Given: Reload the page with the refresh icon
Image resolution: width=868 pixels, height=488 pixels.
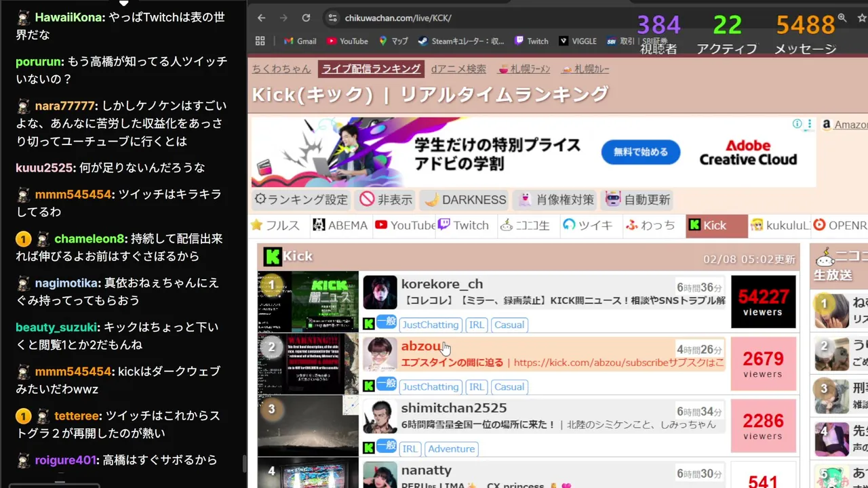Looking at the screenshot, I should pyautogui.click(x=306, y=18).
